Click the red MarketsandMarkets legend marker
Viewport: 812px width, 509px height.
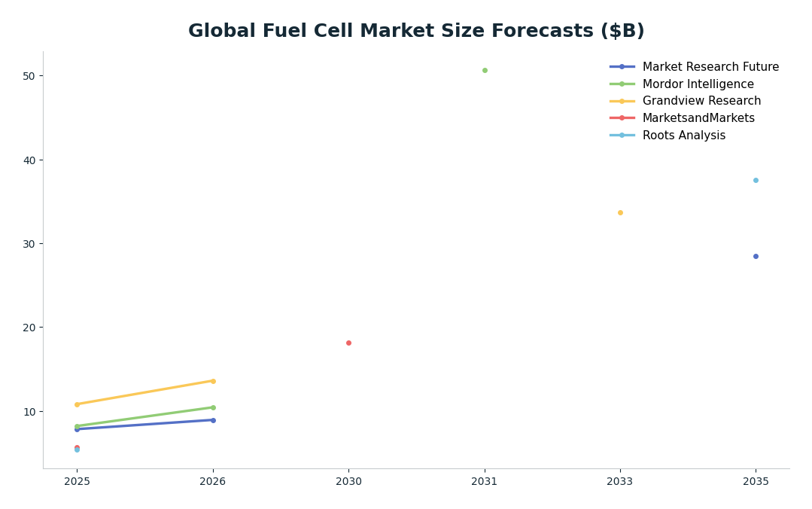click(622, 118)
